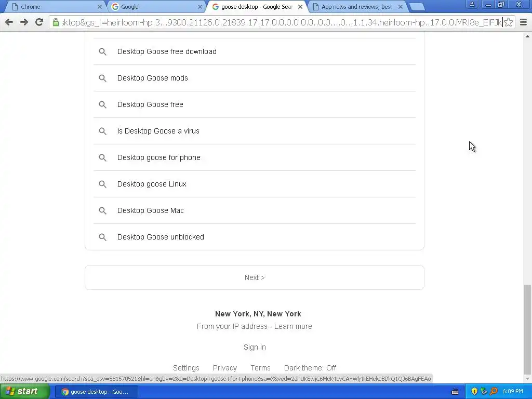
Task: Click New York, NY, New York text
Action: coord(258,314)
